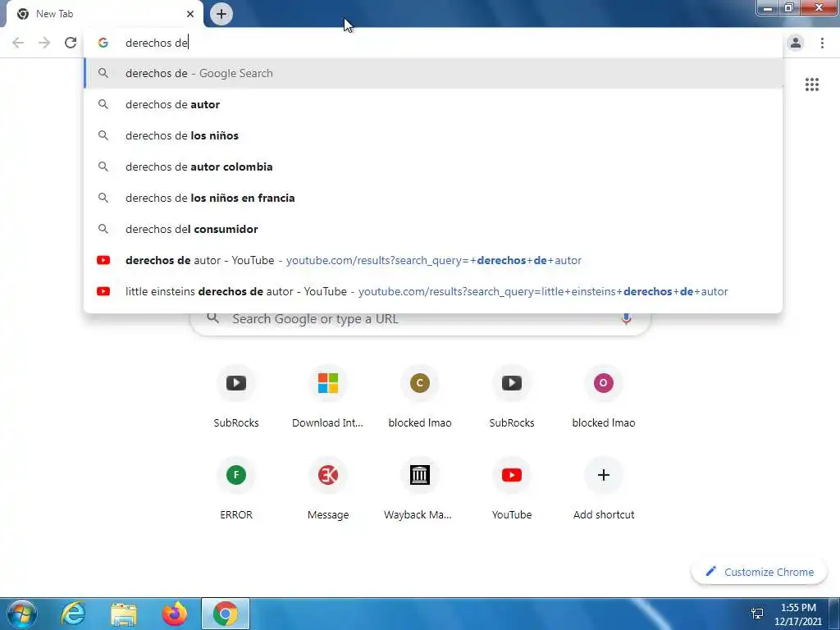Open the YouTube shortcut tile

(x=512, y=489)
